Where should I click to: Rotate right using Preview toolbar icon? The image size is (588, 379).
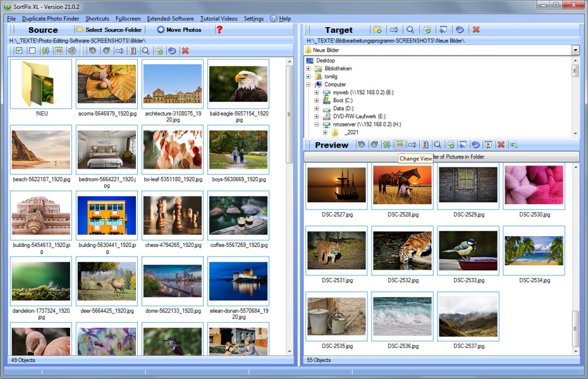[x=374, y=145]
